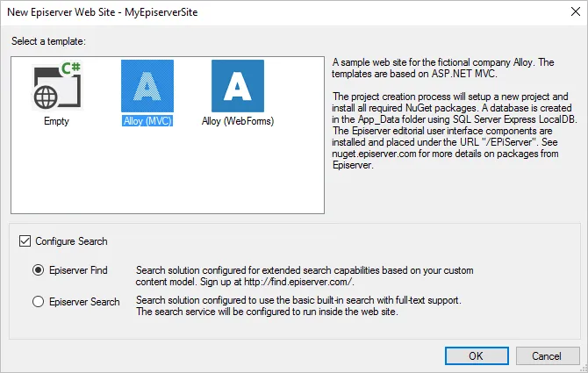
Task: Choose the Alloy (MVC) template icon
Action: click(x=147, y=86)
